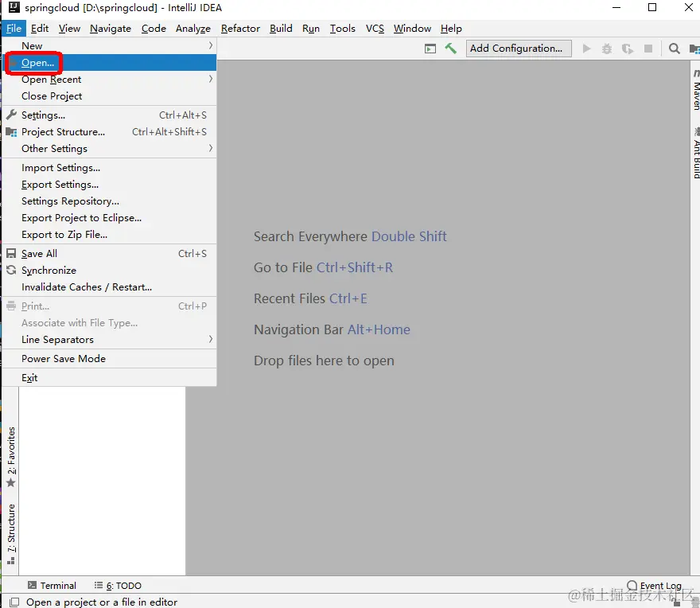
Task: Open the 2: Favorites side tab
Action: coord(11,458)
